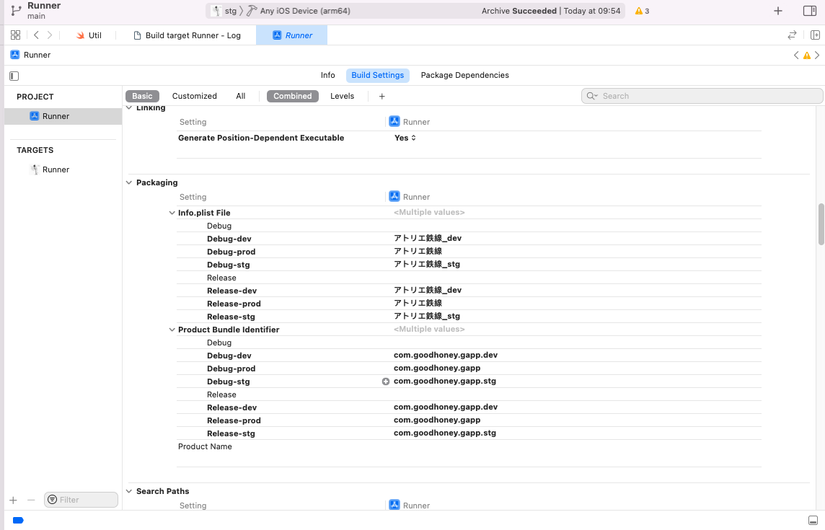Toggle the inspector panel at top right

[x=810, y=11]
